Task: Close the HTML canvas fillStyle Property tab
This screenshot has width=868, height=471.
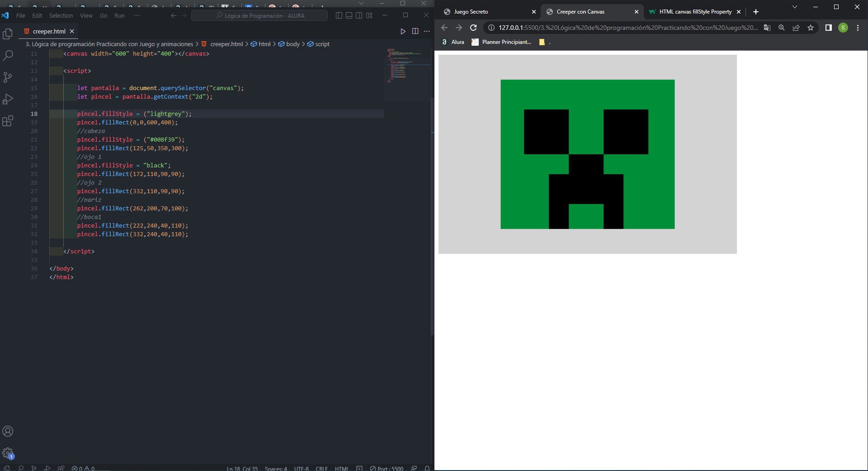Action: point(739,12)
